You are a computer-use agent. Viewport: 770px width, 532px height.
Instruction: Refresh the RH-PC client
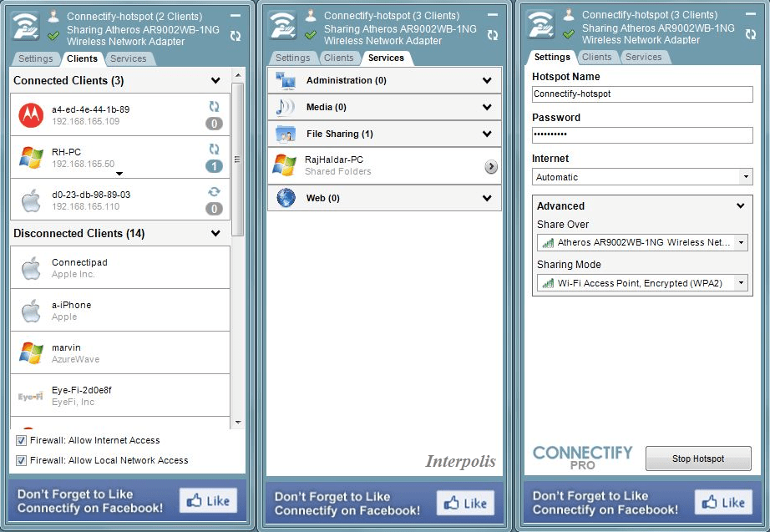[x=214, y=149]
